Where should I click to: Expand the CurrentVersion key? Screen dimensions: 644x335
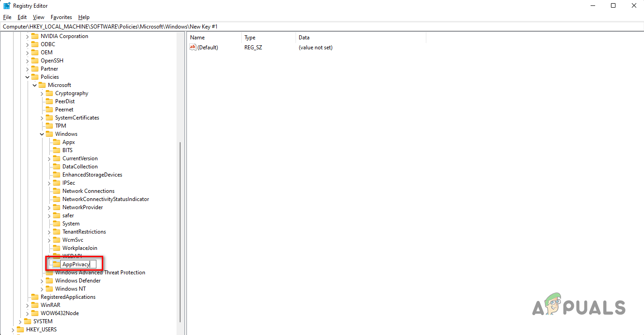tap(49, 158)
